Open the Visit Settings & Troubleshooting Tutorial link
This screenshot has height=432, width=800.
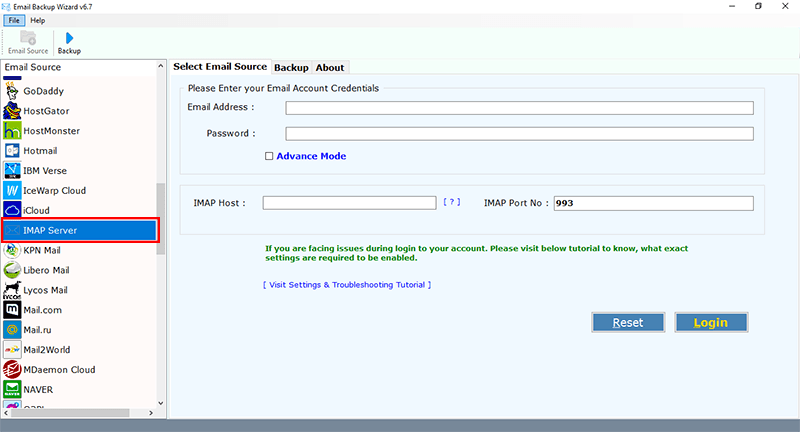click(x=347, y=285)
